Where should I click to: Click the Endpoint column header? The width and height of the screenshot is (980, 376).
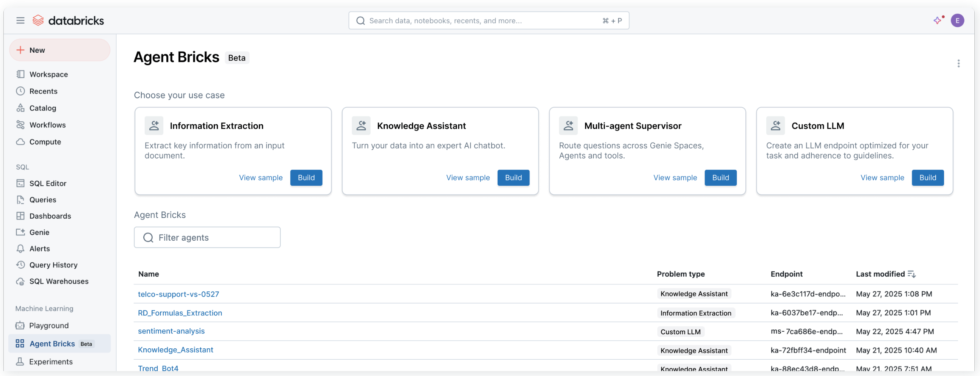[x=786, y=274]
